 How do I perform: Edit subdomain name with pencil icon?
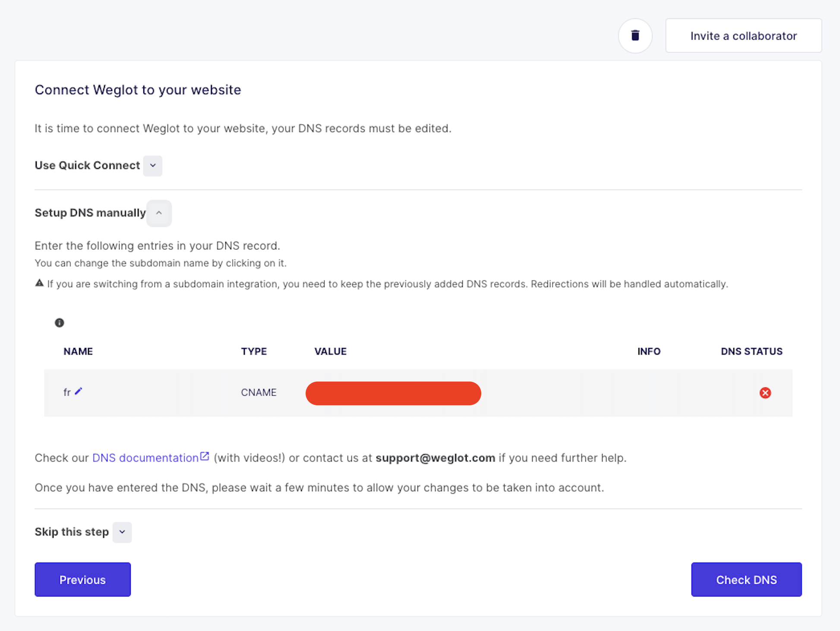coord(78,391)
